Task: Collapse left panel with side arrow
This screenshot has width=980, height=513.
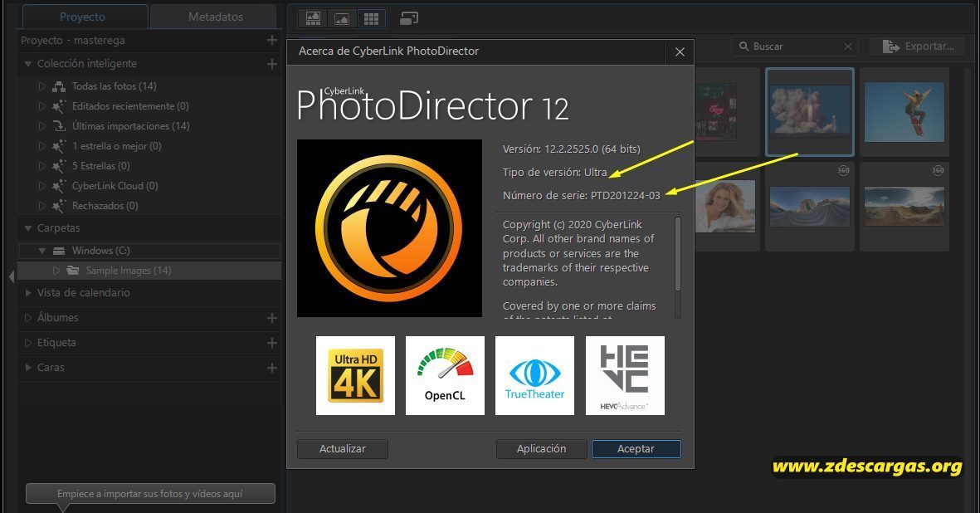Action: pos(12,276)
